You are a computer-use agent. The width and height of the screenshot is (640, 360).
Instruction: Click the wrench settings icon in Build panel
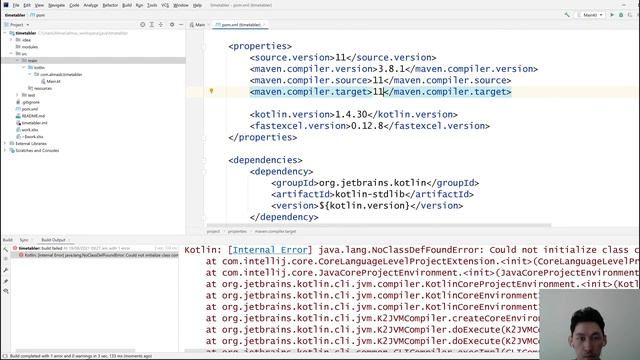click(6, 270)
